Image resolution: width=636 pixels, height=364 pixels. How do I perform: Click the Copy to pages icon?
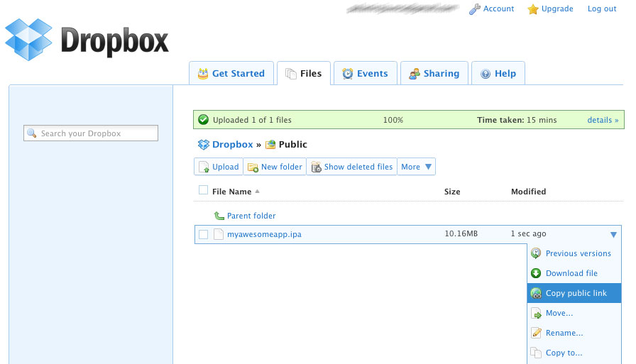[536, 353]
